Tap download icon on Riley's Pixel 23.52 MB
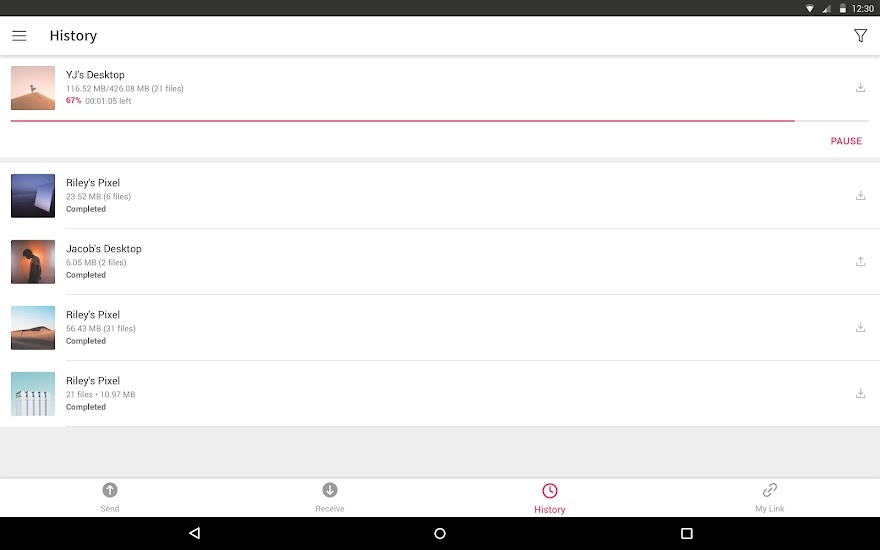This screenshot has width=880, height=550. [x=860, y=195]
